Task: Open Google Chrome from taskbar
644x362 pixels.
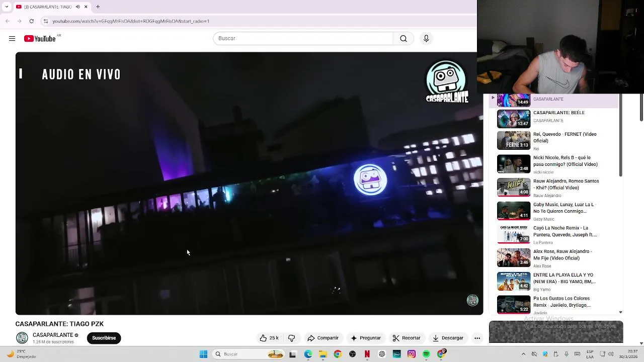Action: 338,354
